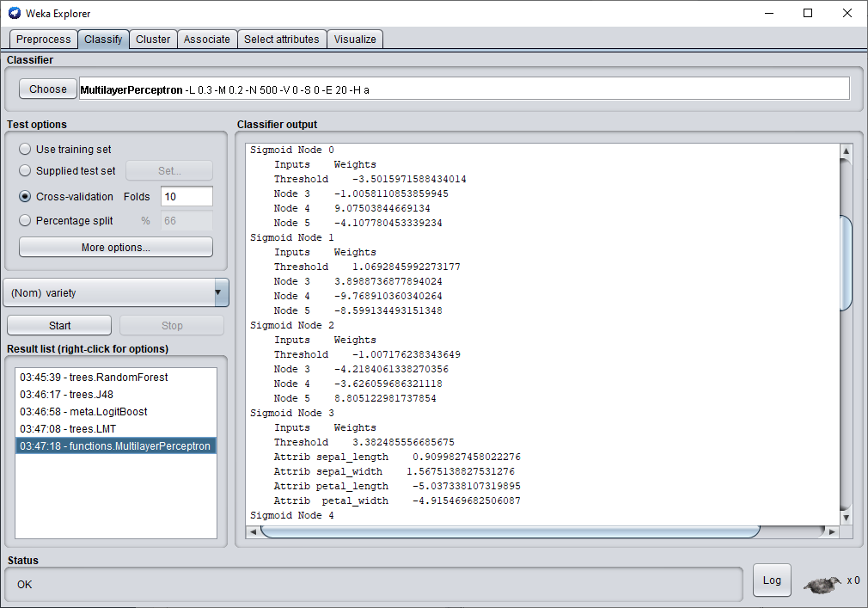Click the output scroll up arrow
Screen dimensions: 868x608
point(846,152)
